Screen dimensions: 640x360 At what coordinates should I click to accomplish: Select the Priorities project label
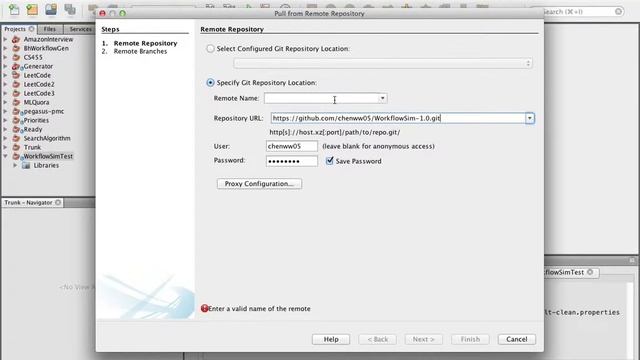coord(36,120)
